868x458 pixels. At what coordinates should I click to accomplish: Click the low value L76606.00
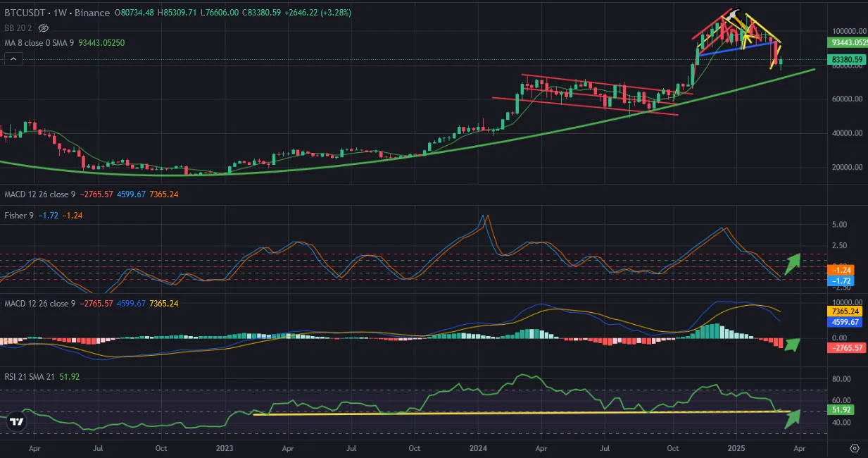coord(221,13)
